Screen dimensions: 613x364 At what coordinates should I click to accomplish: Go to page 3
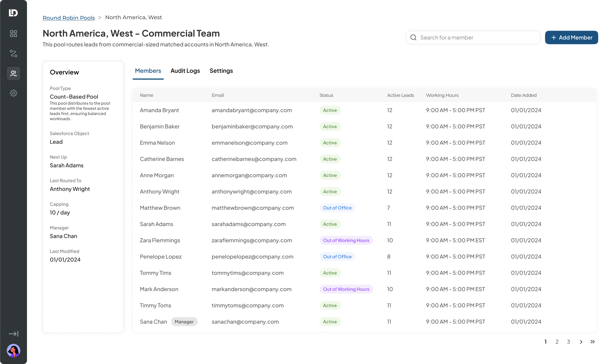(x=569, y=342)
